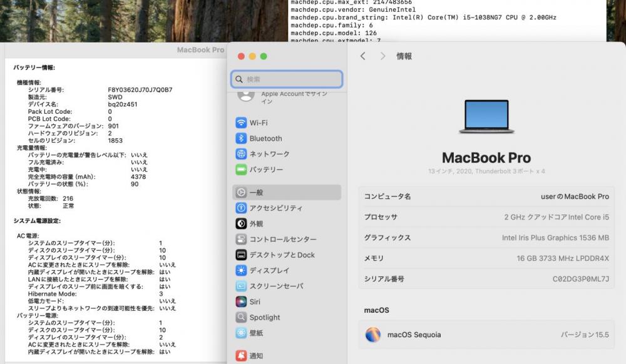This screenshot has width=626, height=364.
Task: Click the MacBook Pro title of report window
Action: [x=200, y=50]
